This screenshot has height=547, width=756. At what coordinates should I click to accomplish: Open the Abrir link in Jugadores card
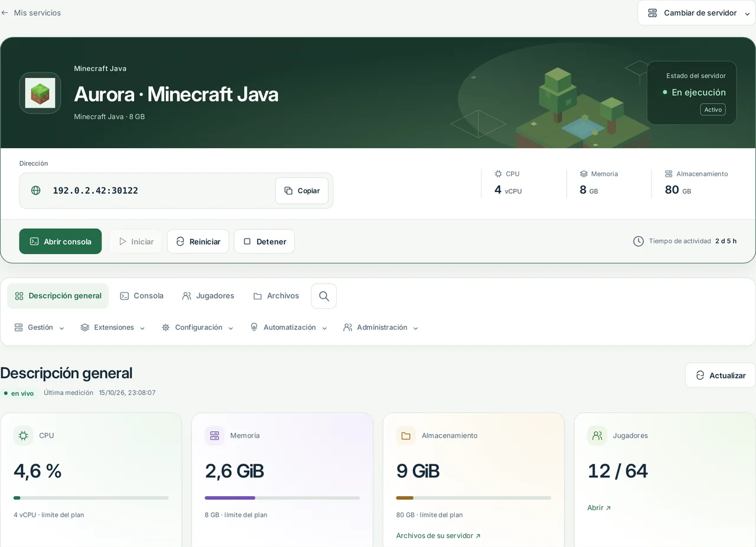coord(599,507)
